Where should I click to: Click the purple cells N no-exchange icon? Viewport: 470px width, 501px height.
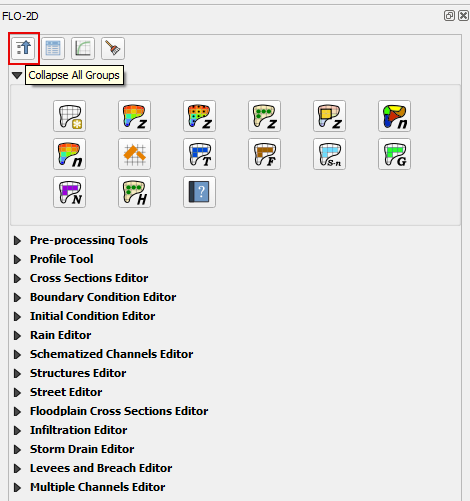tap(70, 192)
